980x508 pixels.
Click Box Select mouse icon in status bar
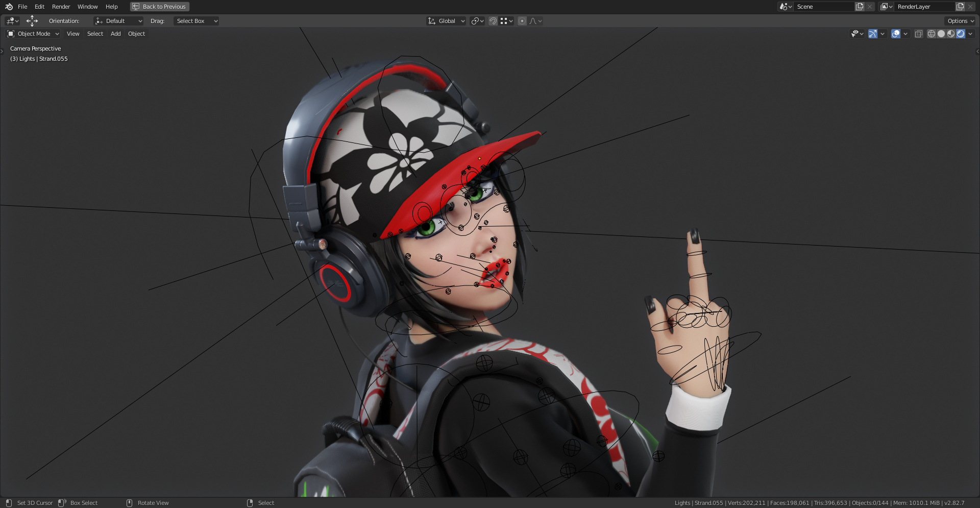coord(62,503)
